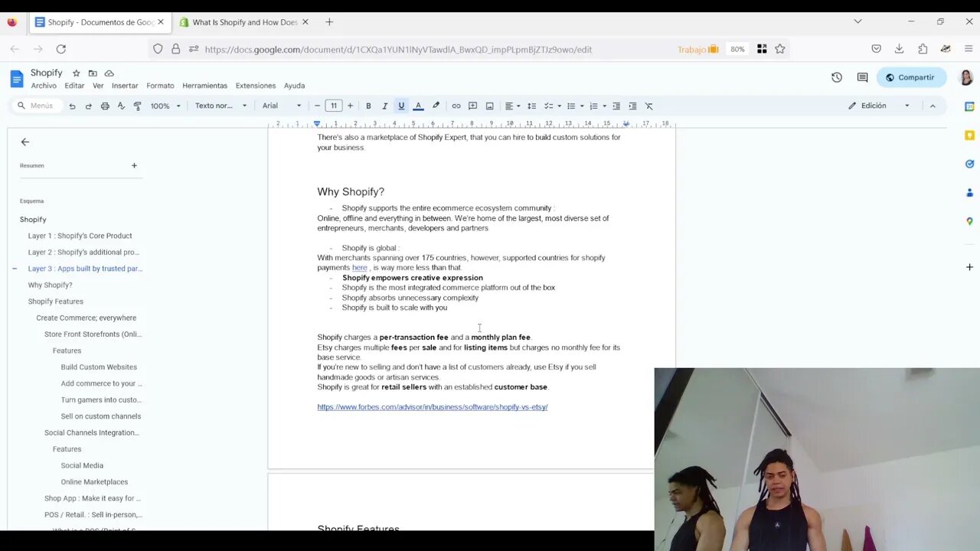
Task: Clear text formatting
Action: point(649,106)
